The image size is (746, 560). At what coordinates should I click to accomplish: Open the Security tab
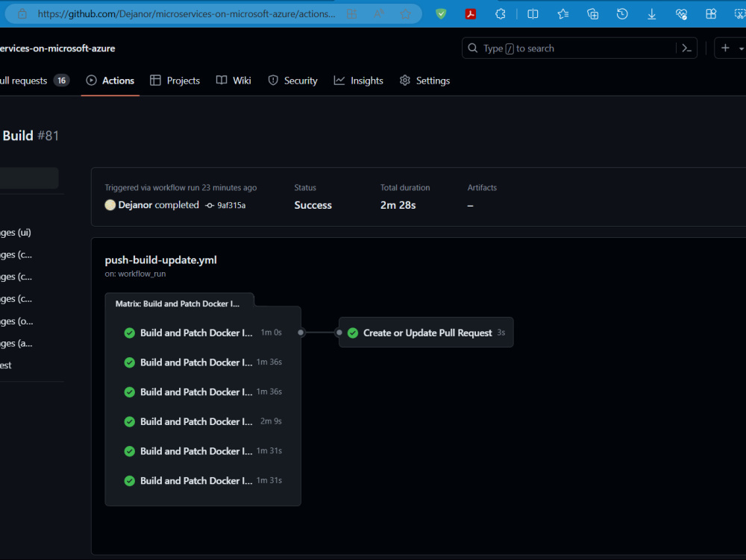pos(292,81)
